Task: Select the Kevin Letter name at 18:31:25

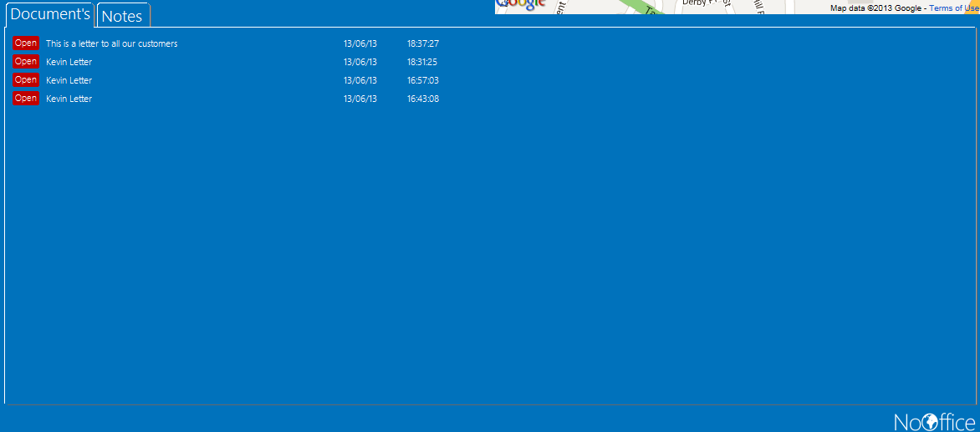Action: point(69,62)
